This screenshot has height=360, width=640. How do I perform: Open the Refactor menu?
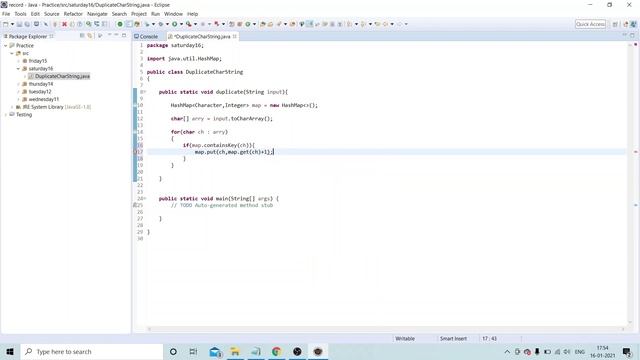(x=73, y=14)
